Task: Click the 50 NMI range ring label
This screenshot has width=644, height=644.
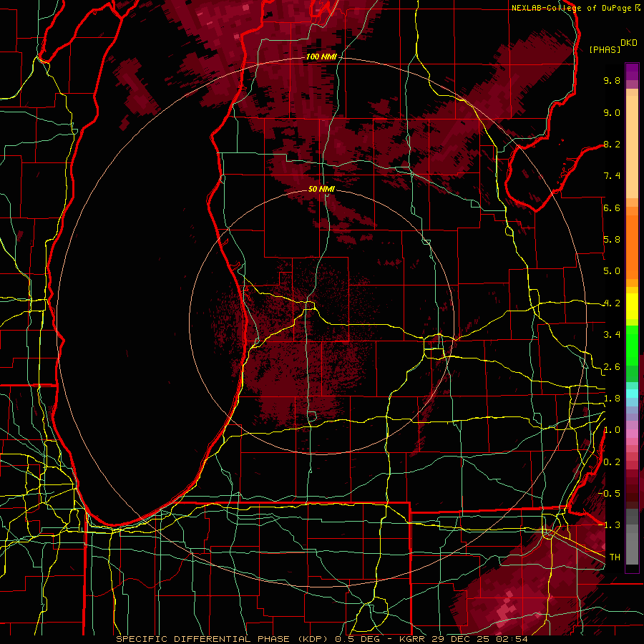Action: [321, 189]
